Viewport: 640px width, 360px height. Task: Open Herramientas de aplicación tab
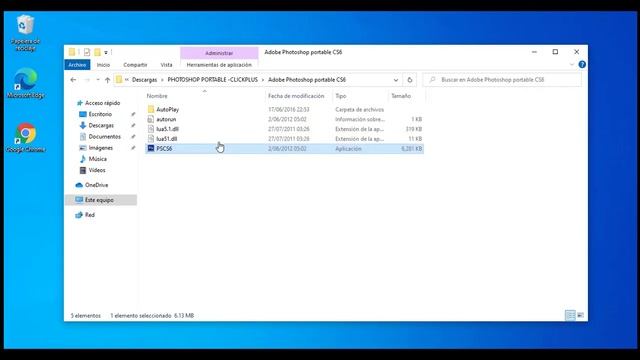click(219, 65)
